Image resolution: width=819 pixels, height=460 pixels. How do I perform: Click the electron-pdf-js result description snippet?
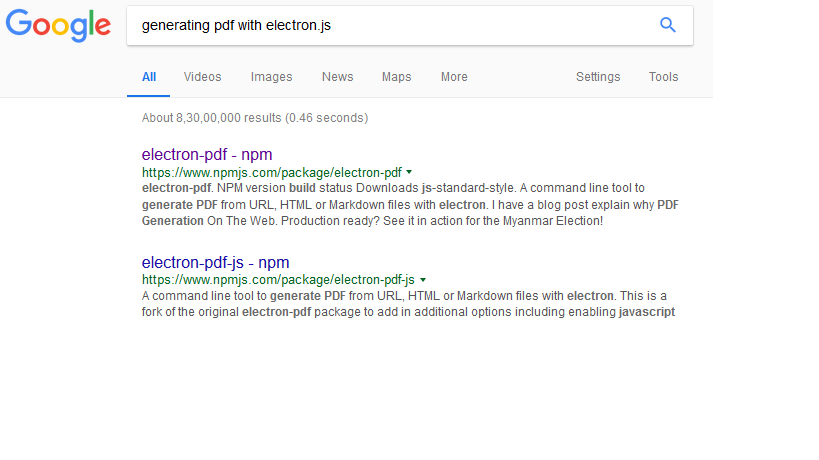408,304
